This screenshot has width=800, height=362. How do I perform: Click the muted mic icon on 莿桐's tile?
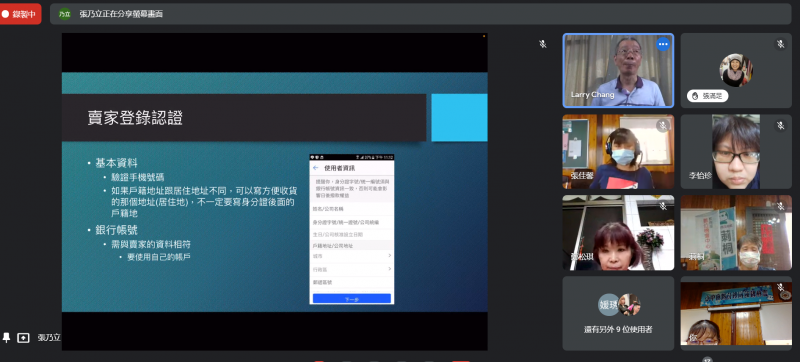tap(780, 206)
